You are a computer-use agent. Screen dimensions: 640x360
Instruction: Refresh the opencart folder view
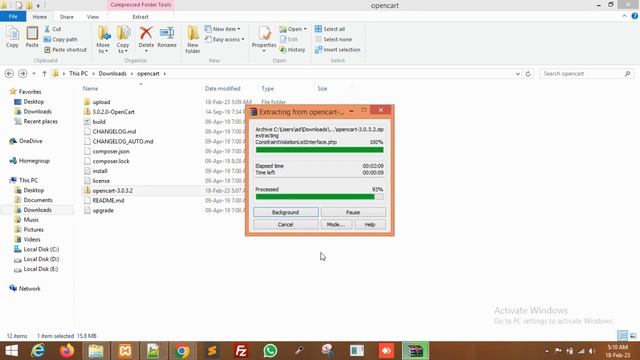pyautogui.click(x=528, y=74)
